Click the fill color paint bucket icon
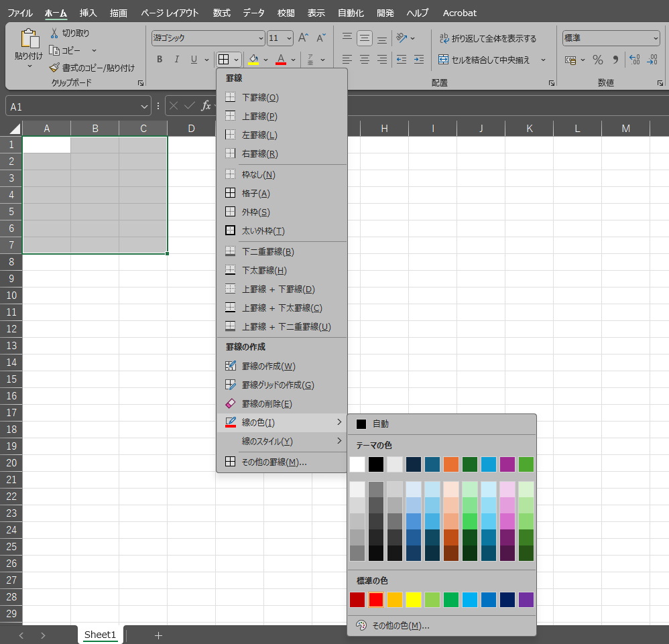669x644 pixels. tap(253, 60)
